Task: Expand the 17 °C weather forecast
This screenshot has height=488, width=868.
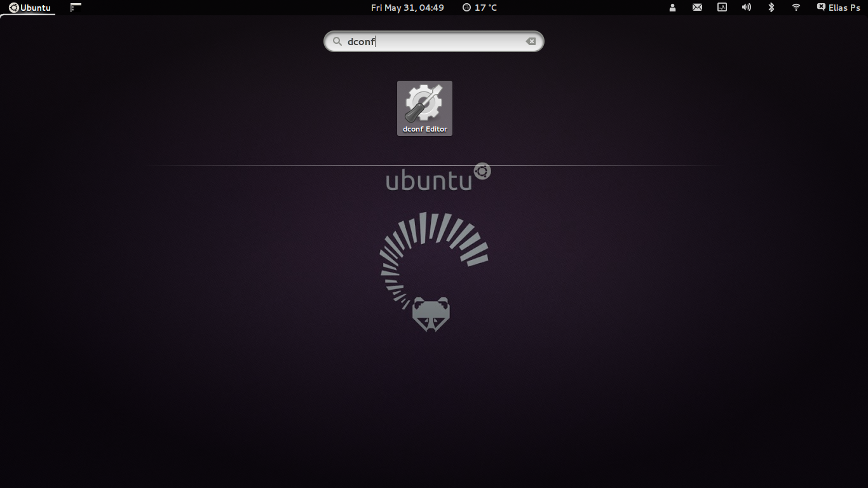Action: (x=486, y=8)
